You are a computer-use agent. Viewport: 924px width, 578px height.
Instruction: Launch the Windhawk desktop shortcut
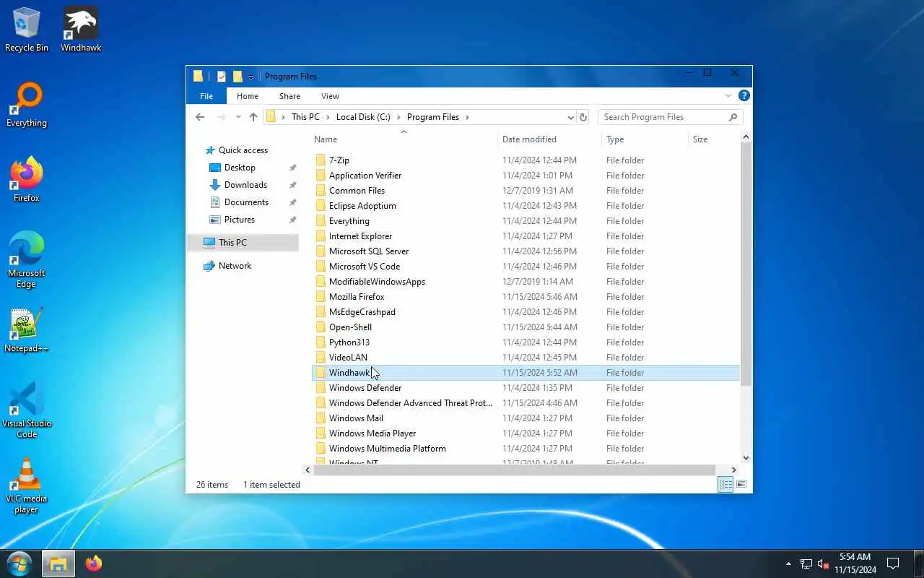[81, 30]
